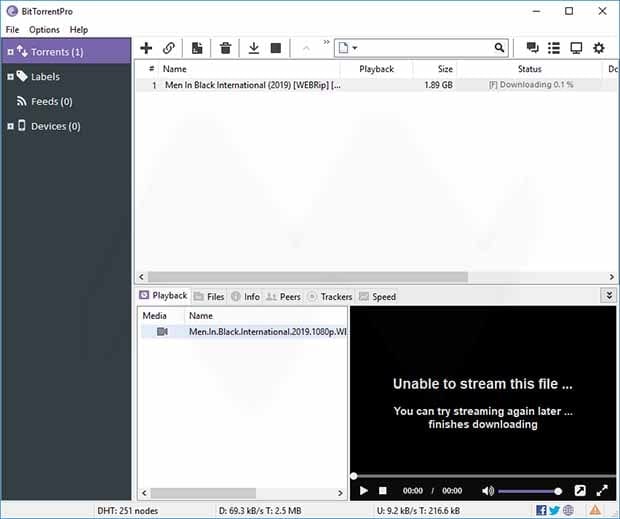This screenshot has width=620, height=519.
Task: Click the list view toolbar icon
Action: point(554,48)
